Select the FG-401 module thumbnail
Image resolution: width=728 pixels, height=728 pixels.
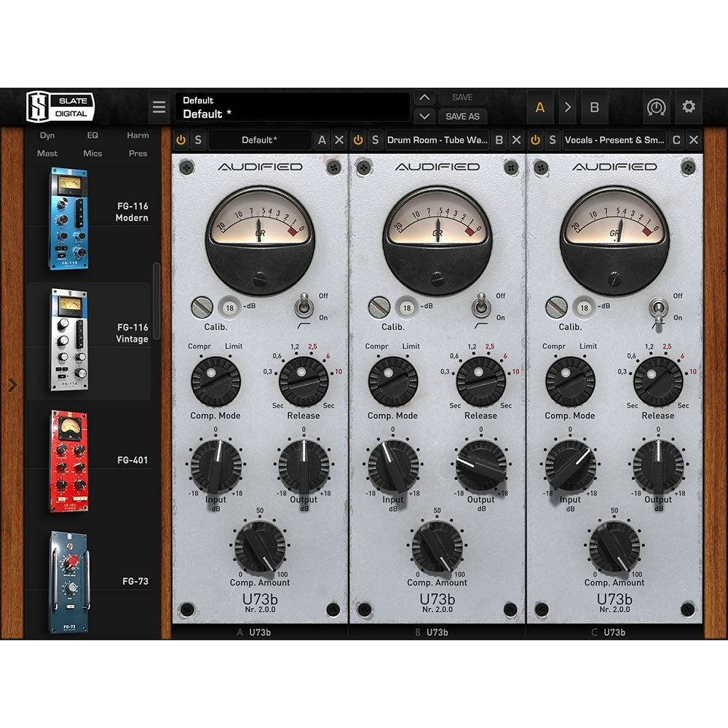(x=68, y=461)
